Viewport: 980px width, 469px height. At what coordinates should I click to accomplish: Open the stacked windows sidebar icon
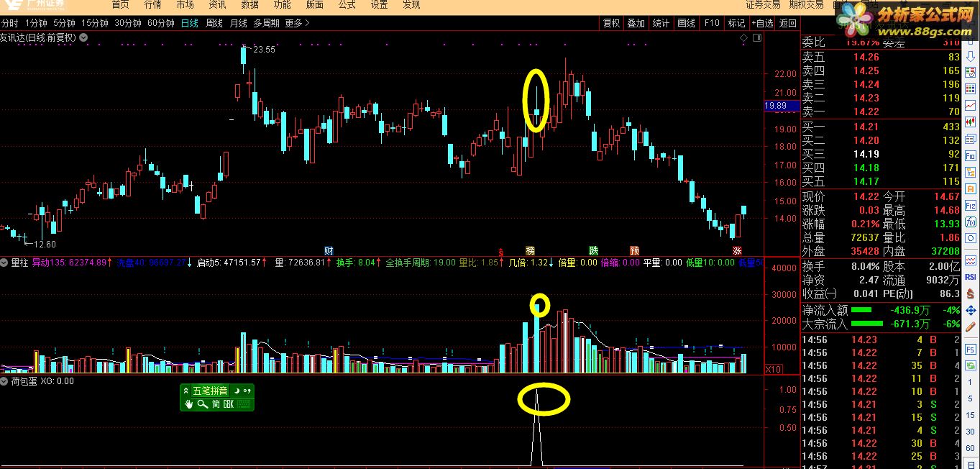coord(970,139)
